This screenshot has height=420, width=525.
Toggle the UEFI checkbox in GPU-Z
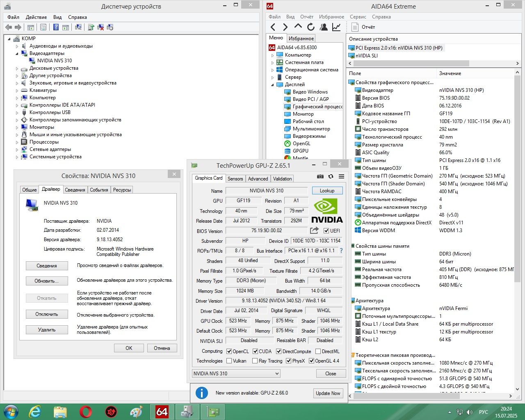pos(326,231)
